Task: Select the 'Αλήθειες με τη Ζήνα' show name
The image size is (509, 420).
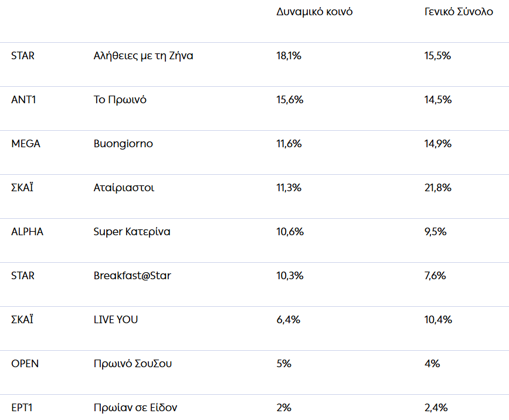Action: [143, 56]
